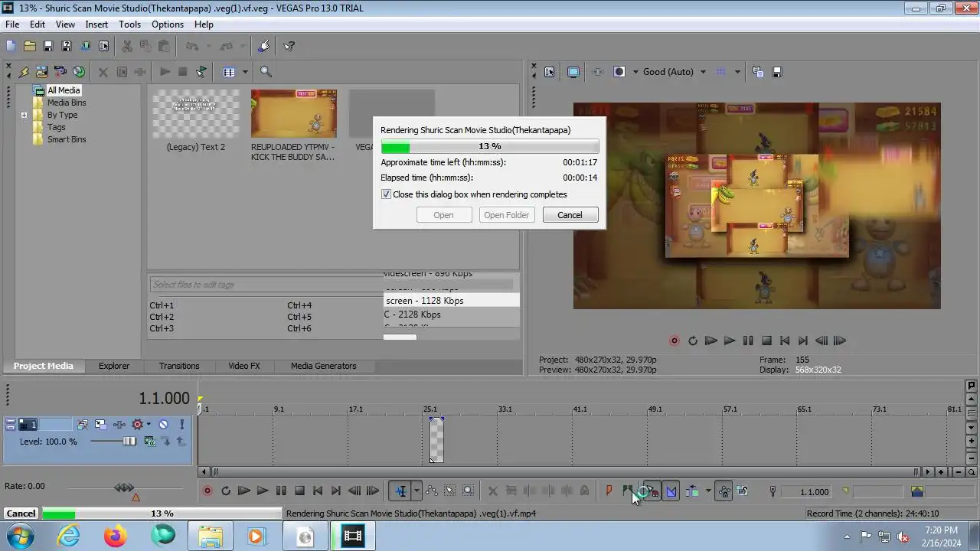Click the Open button in the rendering dialog
980x551 pixels.
click(x=443, y=215)
